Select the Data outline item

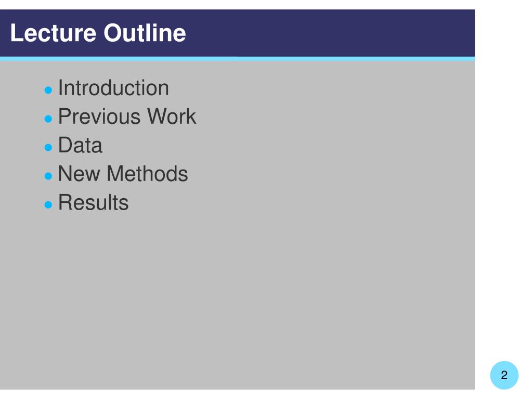pyautogui.click(x=80, y=145)
